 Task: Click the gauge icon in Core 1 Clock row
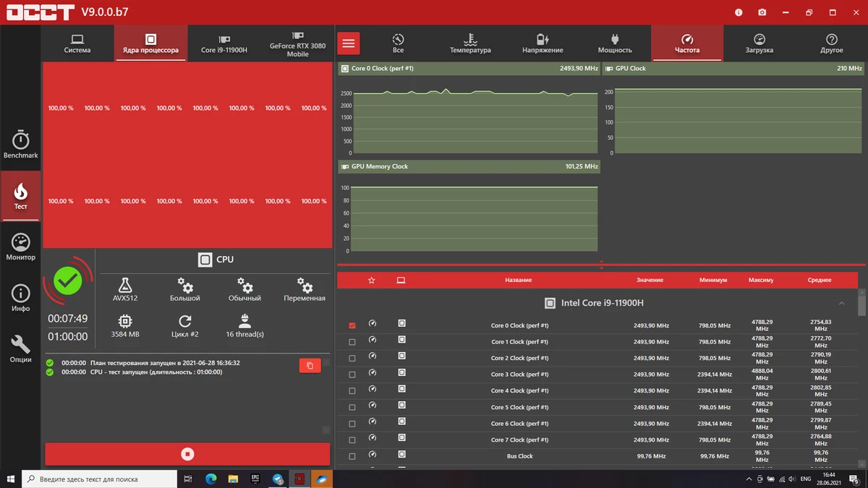tap(373, 340)
